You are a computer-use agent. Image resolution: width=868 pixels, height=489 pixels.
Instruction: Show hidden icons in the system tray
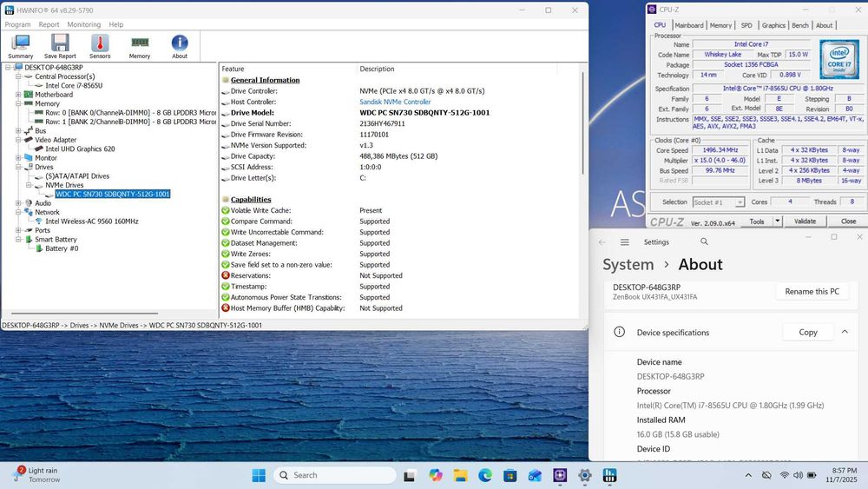click(x=748, y=475)
